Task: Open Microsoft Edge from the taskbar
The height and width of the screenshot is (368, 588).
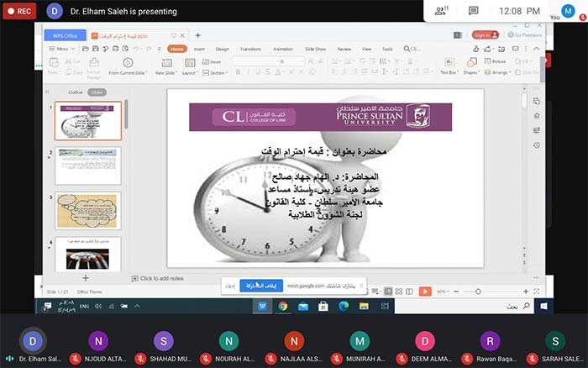Action: [x=344, y=307]
